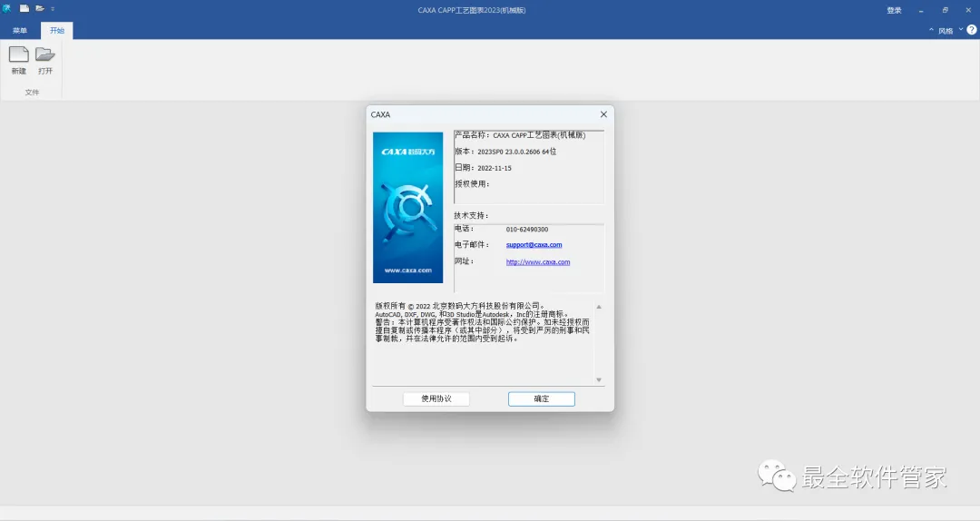
Task: Expand the quick access toolbar customize arrow
Action: point(53,9)
